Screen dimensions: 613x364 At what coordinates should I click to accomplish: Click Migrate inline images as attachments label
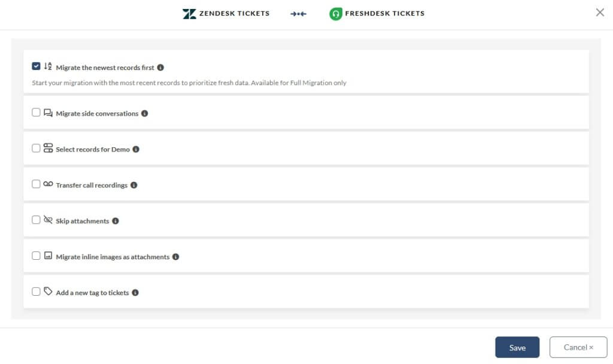click(113, 257)
